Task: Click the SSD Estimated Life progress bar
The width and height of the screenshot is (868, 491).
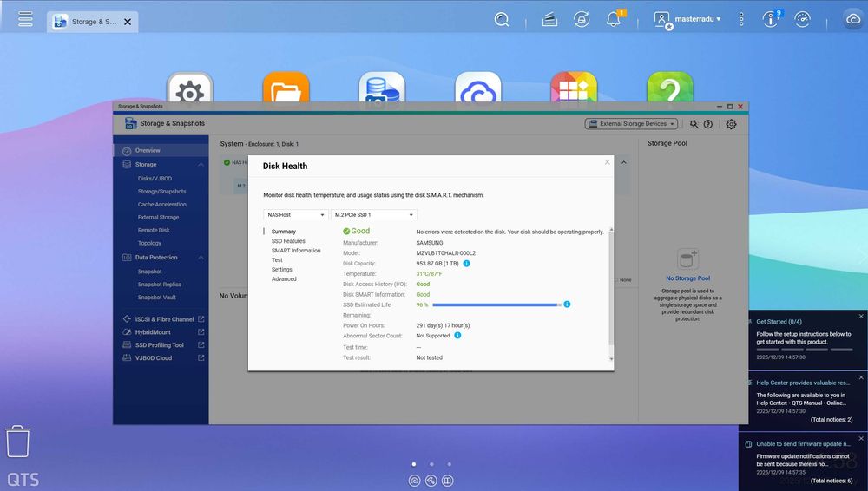Action: pyautogui.click(x=496, y=304)
